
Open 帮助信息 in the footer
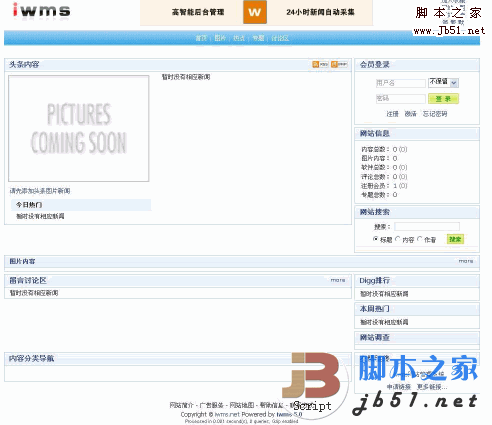pos(272,405)
